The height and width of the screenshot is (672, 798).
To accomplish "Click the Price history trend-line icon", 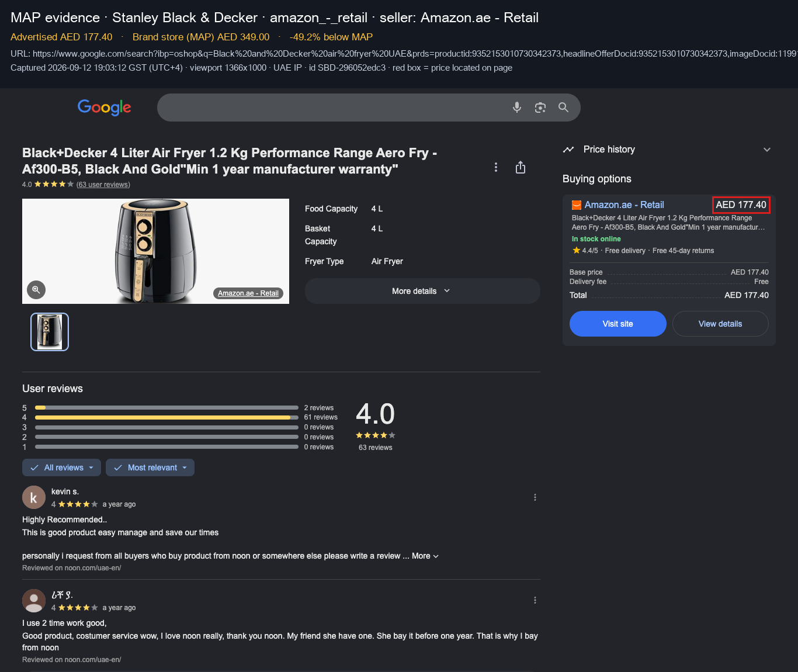I will (x=568, y=150).
